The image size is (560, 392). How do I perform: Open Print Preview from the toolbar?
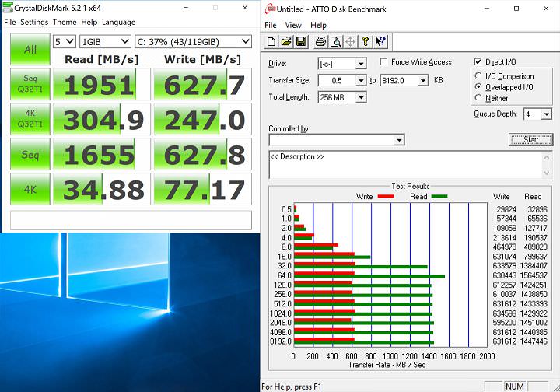(334, 42)
